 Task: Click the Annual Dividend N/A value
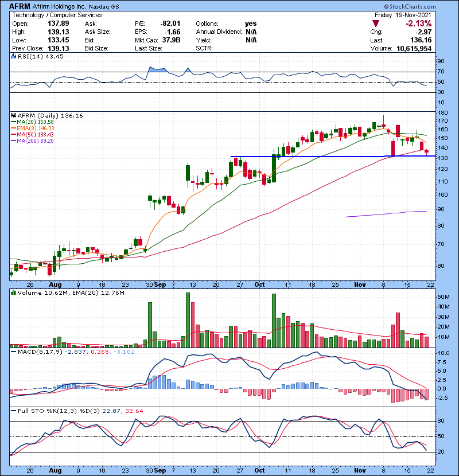pyautogui.click(x=251, y=32)
